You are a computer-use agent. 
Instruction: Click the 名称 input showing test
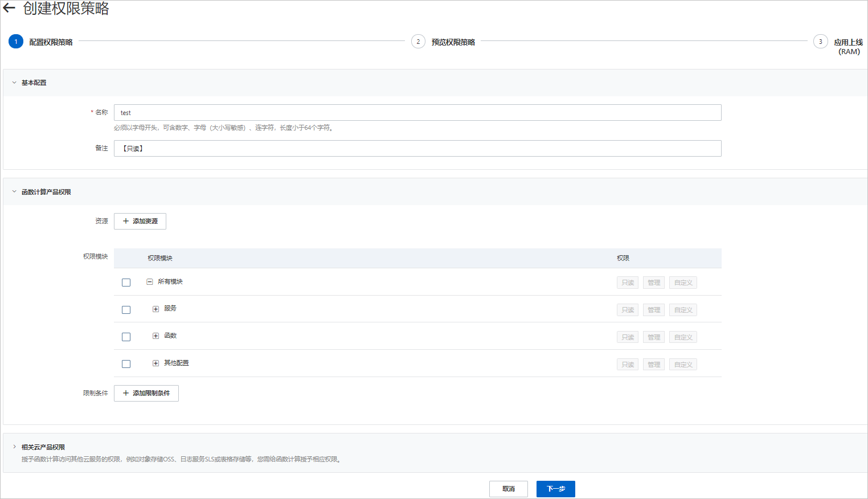pos(417,112)
